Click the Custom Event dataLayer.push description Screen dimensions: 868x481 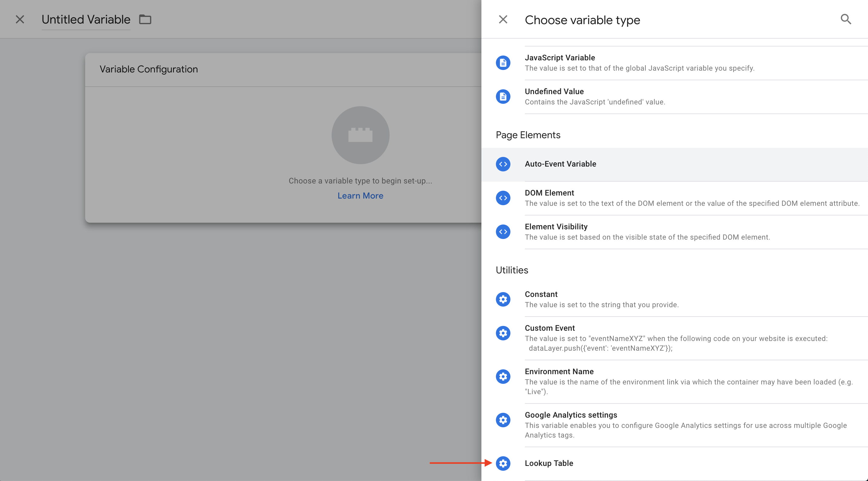click(x=600, y=349)
